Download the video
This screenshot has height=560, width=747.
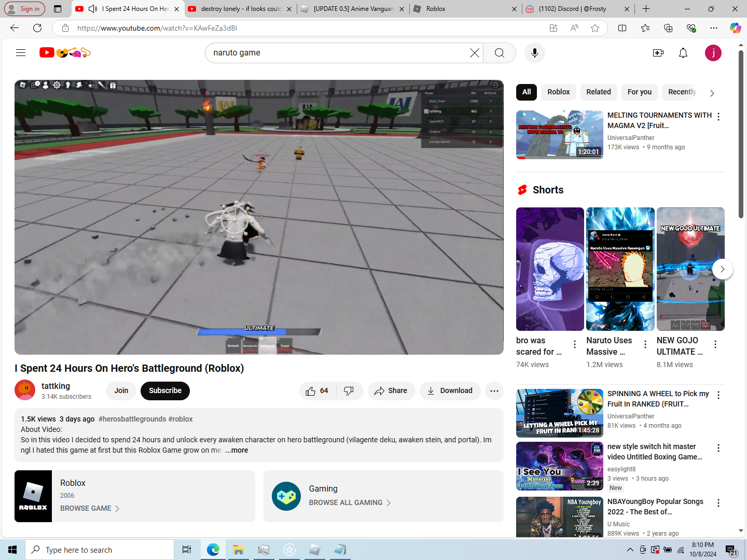(x=450, y=391)
